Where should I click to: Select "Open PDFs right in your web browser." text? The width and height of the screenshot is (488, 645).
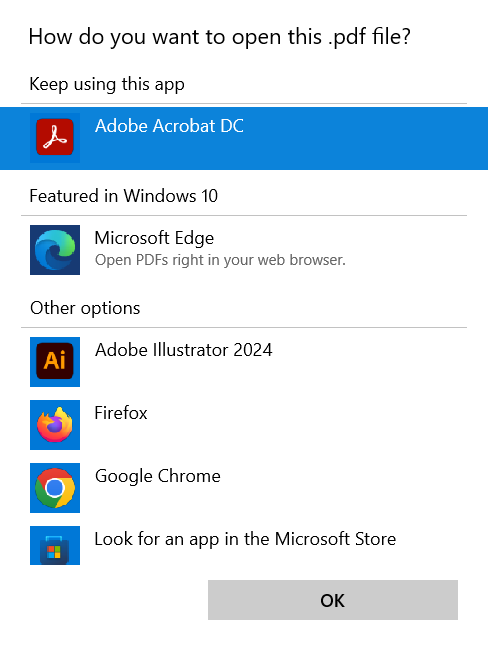point(220,260)
